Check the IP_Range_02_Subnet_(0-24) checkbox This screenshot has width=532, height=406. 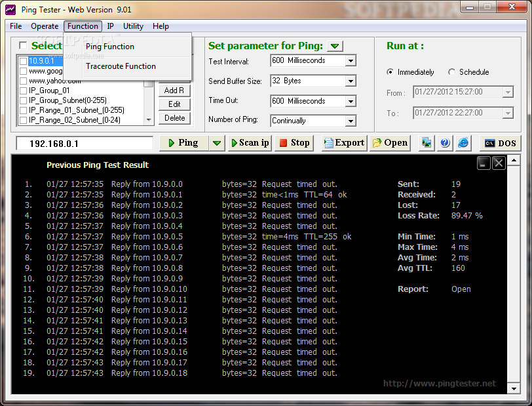pyautogui.click(x=23, y=120)
